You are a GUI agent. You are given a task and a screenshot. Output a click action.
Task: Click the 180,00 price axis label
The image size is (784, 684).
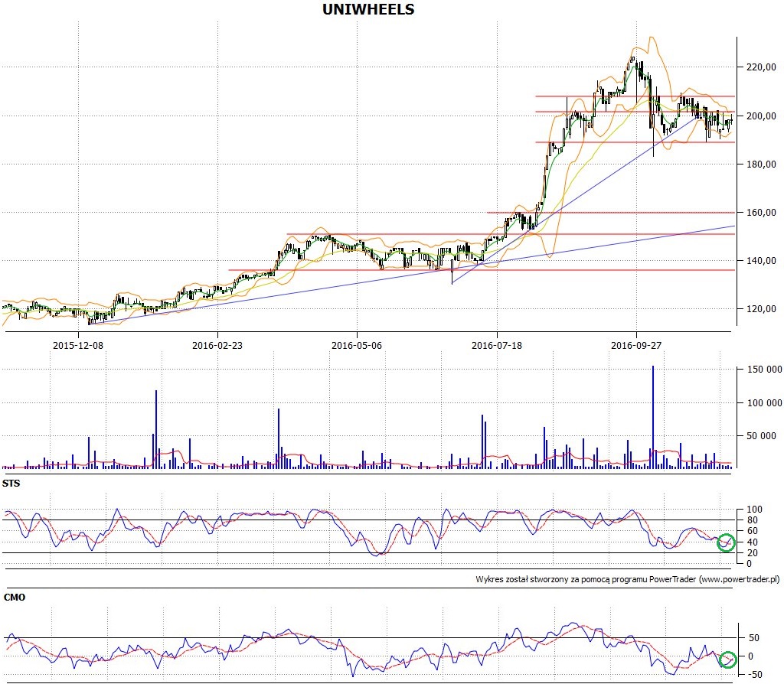(x=761, y=164)
